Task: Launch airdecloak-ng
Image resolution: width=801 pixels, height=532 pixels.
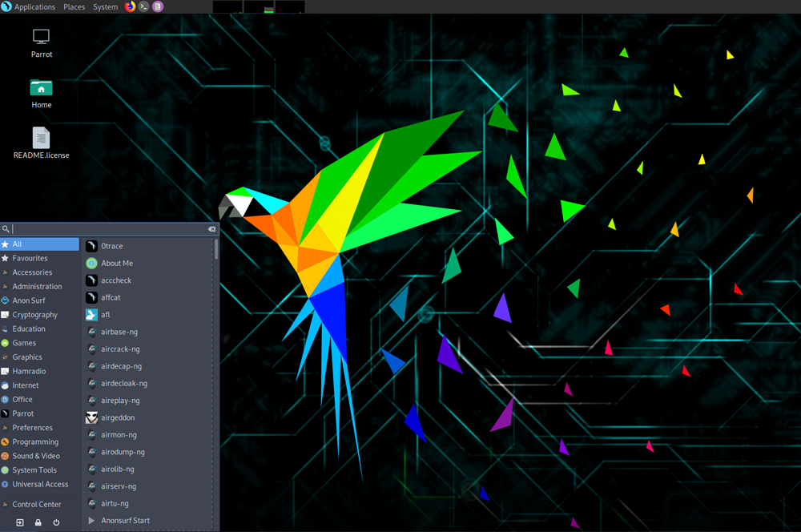Action: pyautogui.click(x=148, y=383)
